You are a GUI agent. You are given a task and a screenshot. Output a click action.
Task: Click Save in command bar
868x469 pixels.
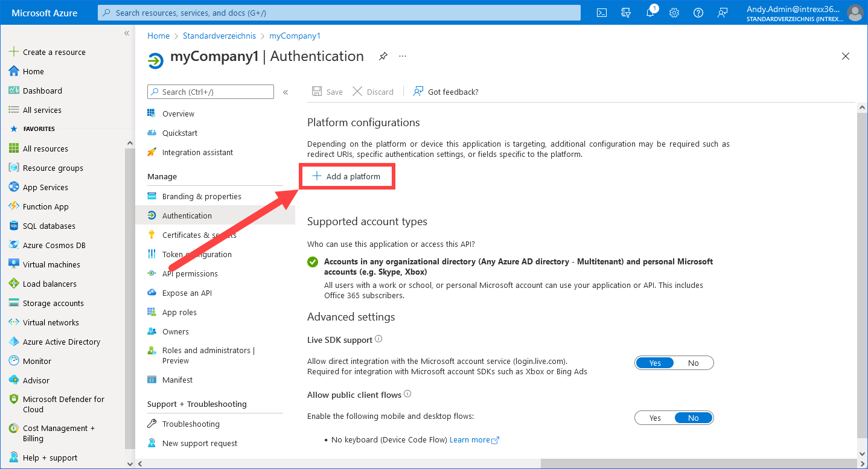[327, 92]
